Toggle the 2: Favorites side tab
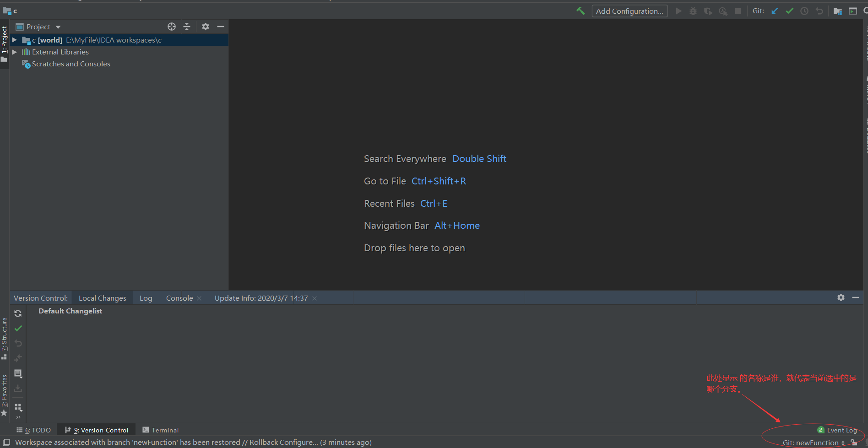868x448 pixels. (x=5, y=395)
